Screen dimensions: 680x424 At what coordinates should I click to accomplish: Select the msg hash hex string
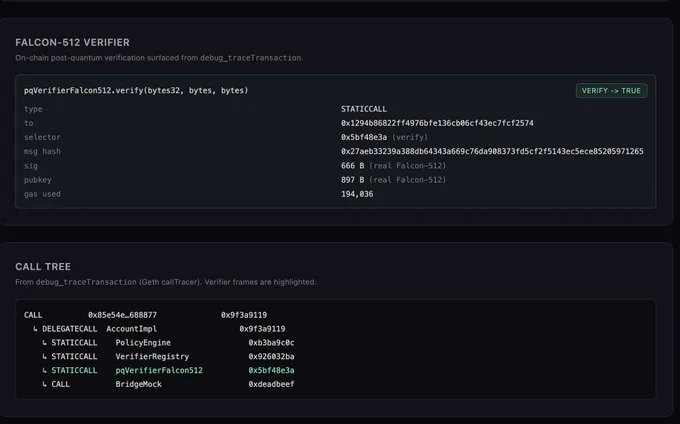[492, 151]
